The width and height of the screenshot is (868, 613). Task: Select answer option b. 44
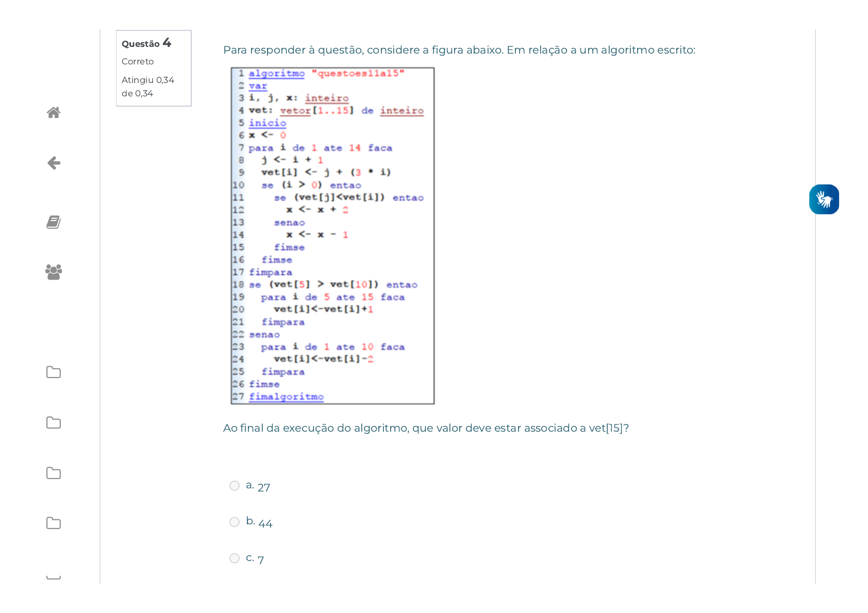(x=235, y=522)
